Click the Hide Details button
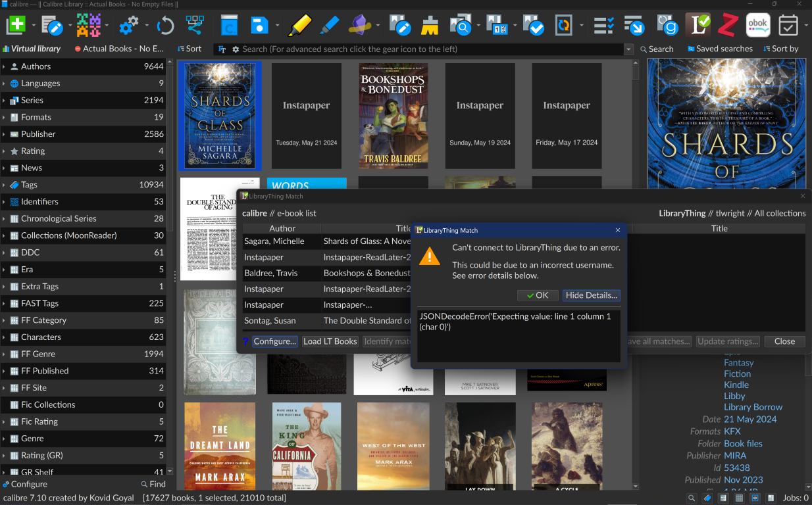The height and width of the screenshot is (505, 812). point(591,295)
